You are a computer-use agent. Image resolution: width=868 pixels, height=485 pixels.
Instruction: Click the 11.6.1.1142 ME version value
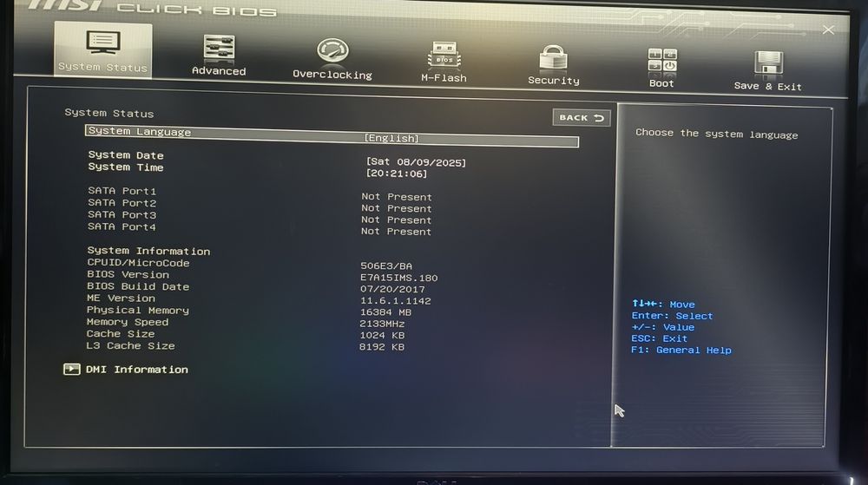395,301
